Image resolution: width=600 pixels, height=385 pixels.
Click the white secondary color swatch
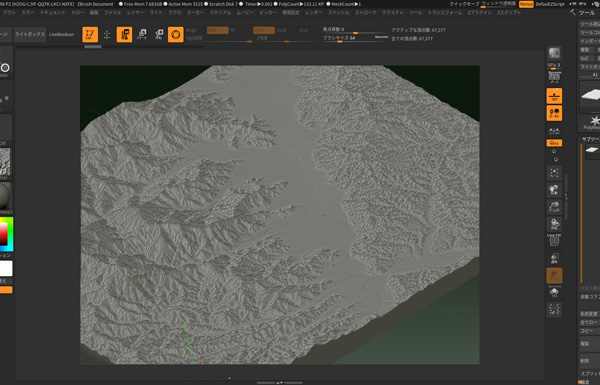coord(6,268)
